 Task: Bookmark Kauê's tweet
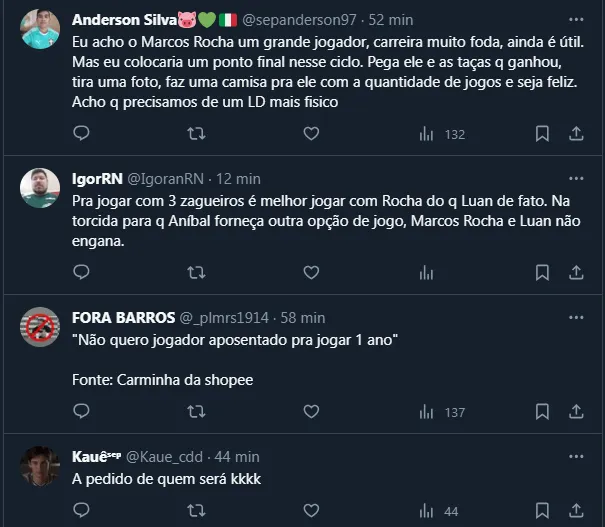542,511
